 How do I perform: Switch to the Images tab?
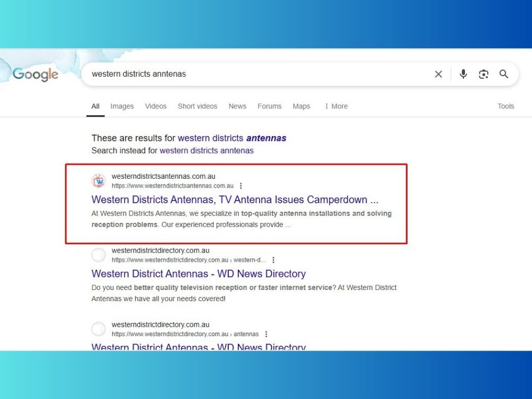pos(122,106)
